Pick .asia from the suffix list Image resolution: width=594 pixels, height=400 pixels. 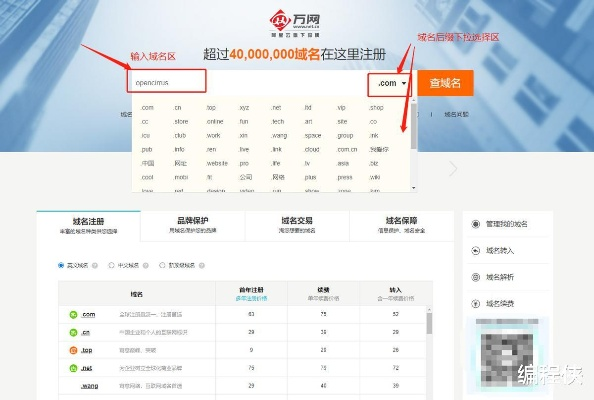pos(342,163)
